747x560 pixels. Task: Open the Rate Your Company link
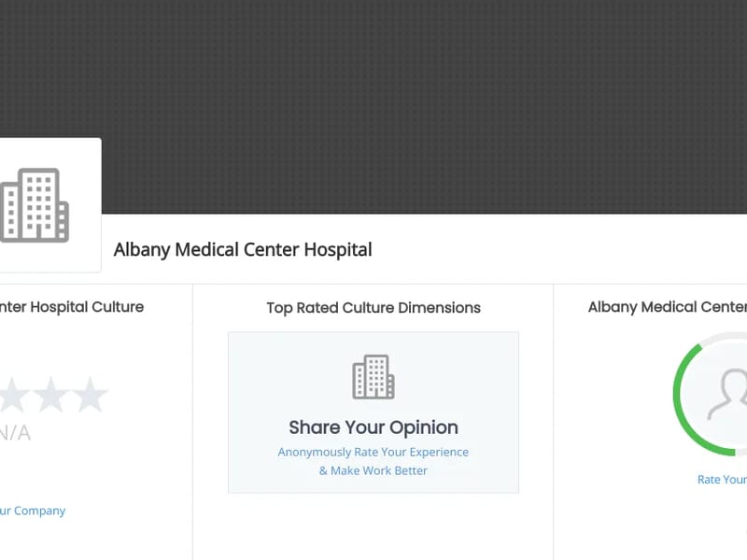(33, 511)
